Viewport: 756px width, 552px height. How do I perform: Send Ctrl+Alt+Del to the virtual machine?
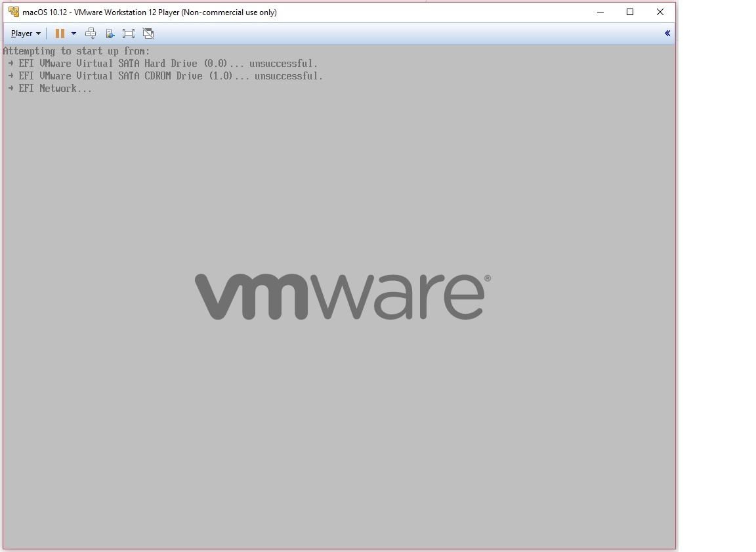click(x=91, y=33)
